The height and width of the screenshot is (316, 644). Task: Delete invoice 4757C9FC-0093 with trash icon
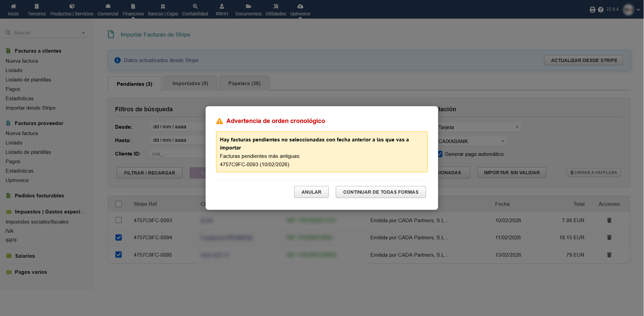pos(609,220)
